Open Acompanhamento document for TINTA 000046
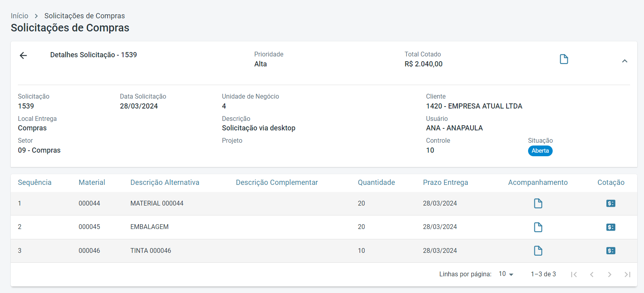 click(x=538, y=251)
